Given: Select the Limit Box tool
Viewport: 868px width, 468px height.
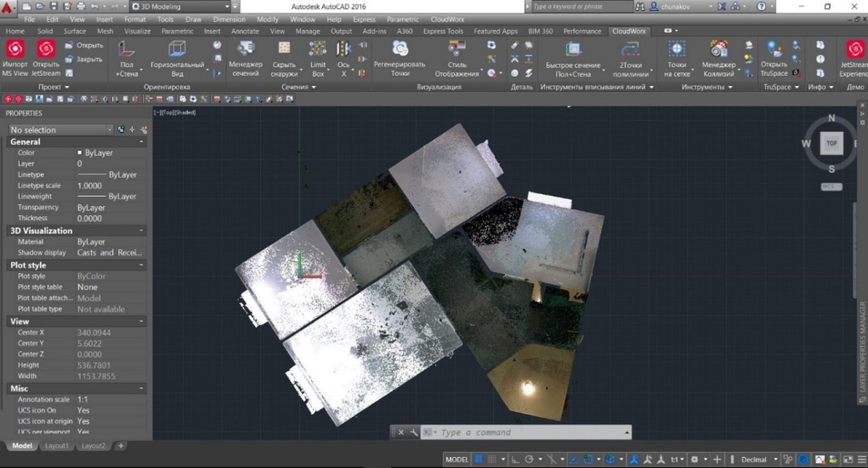Looking at the screenshot, I should point(318,49).
